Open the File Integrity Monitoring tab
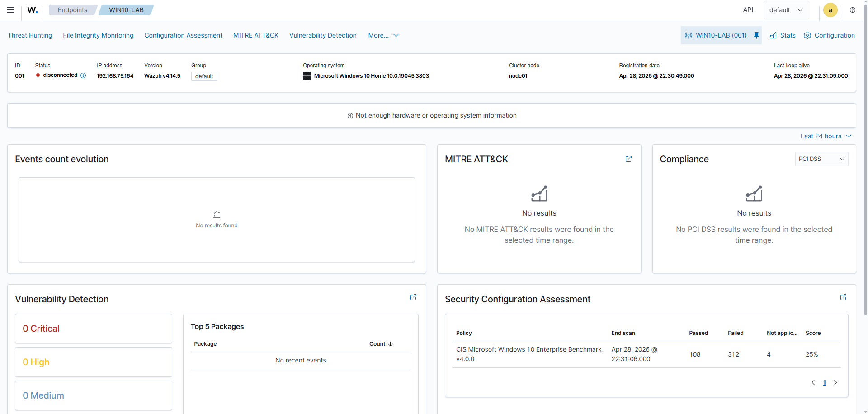 pos(98,35)
